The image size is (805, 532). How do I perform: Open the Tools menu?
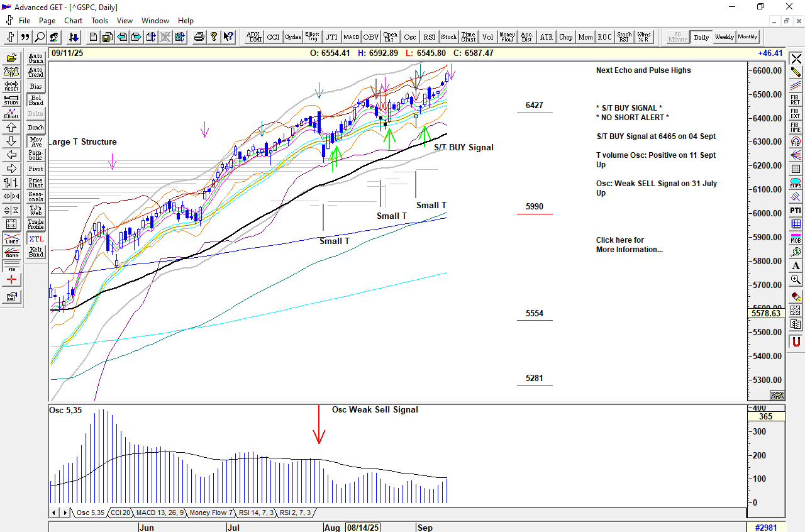tap(99, 21)
